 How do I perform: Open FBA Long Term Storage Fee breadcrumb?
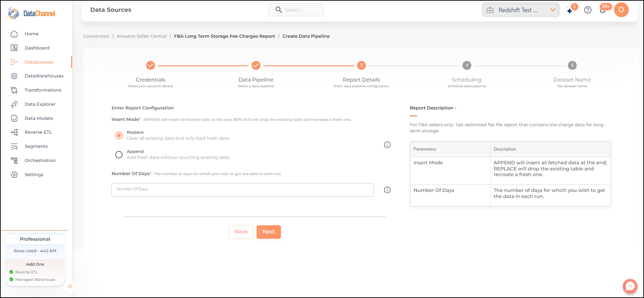(224, 36)
